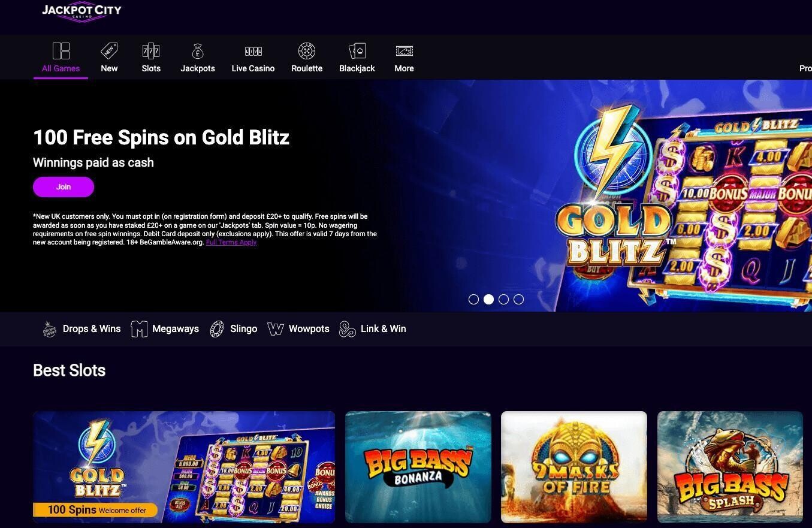Open the Megaways game filter
812x528 pixels.
point(165,329)
